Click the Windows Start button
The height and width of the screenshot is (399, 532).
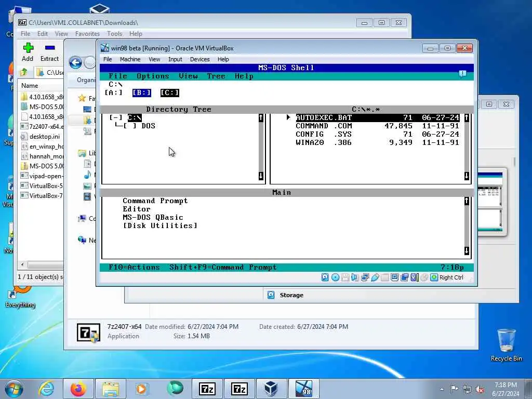(x=14, y=389)
